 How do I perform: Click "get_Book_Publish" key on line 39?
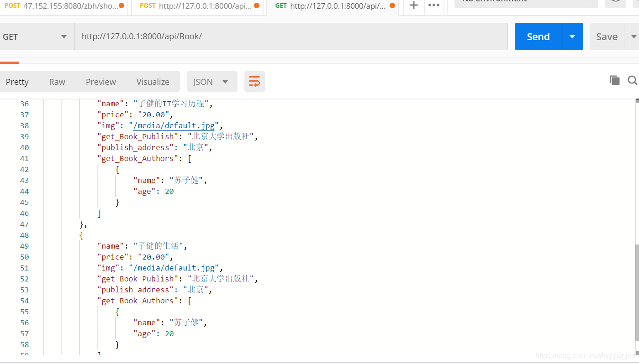pyautogui.click(x=137, y=136)
